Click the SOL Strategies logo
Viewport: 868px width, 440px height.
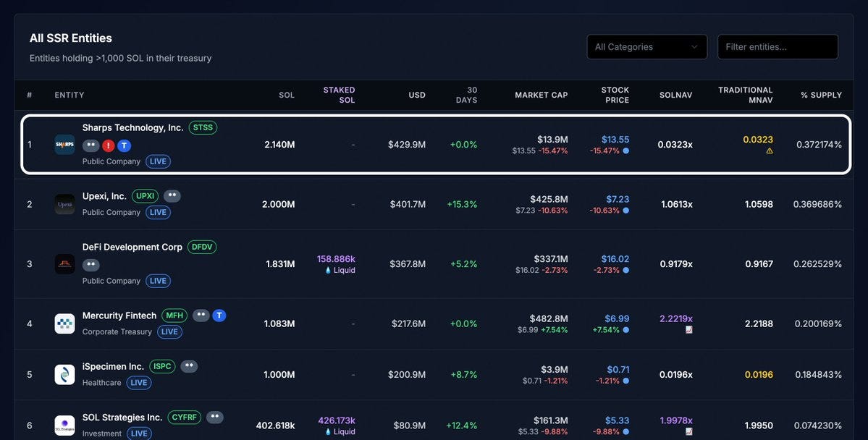tap(64, 426)
